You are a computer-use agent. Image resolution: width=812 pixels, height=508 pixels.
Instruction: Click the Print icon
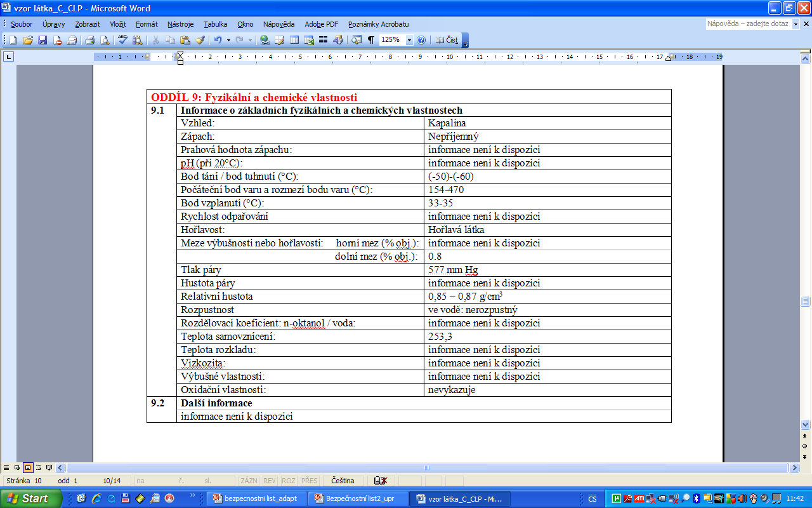[89, 40]
